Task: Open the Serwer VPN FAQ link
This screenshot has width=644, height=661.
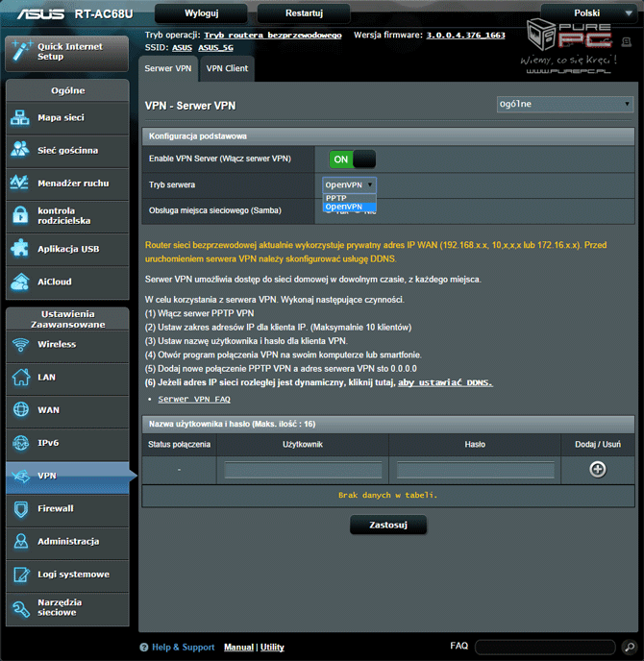Action: pyautogui.click(x=194, y=400)
